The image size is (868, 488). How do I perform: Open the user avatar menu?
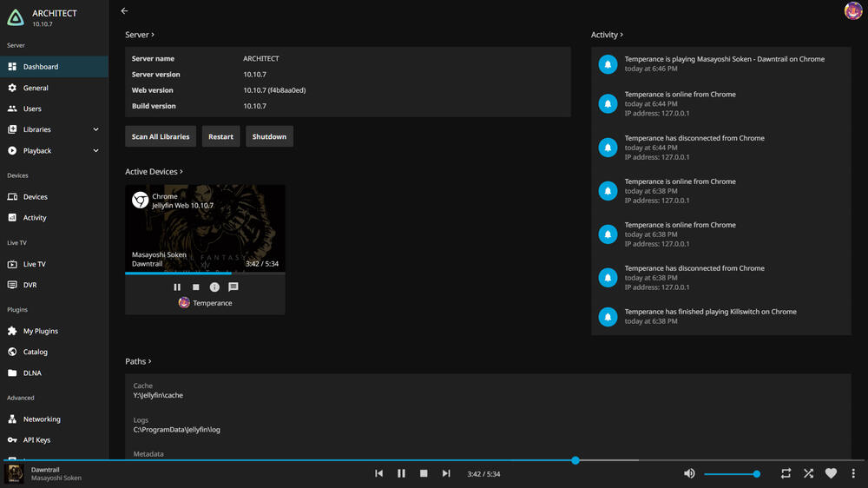853,10
